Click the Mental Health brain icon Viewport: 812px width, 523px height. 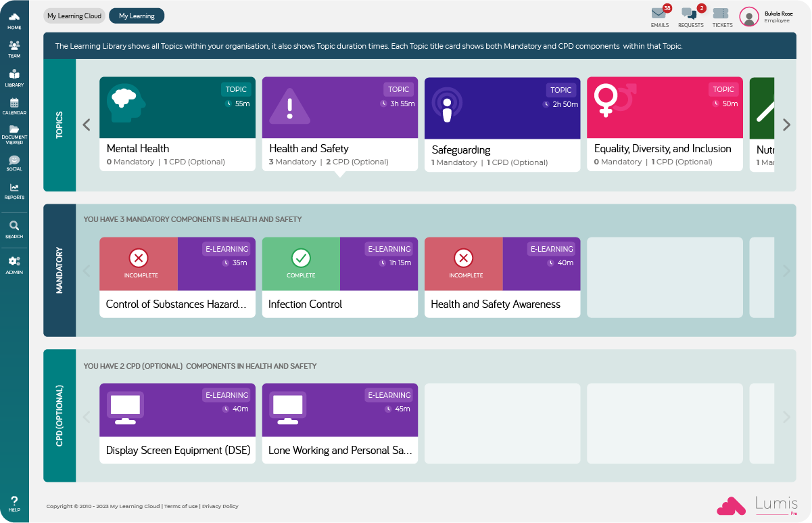(x=126, y=104)
